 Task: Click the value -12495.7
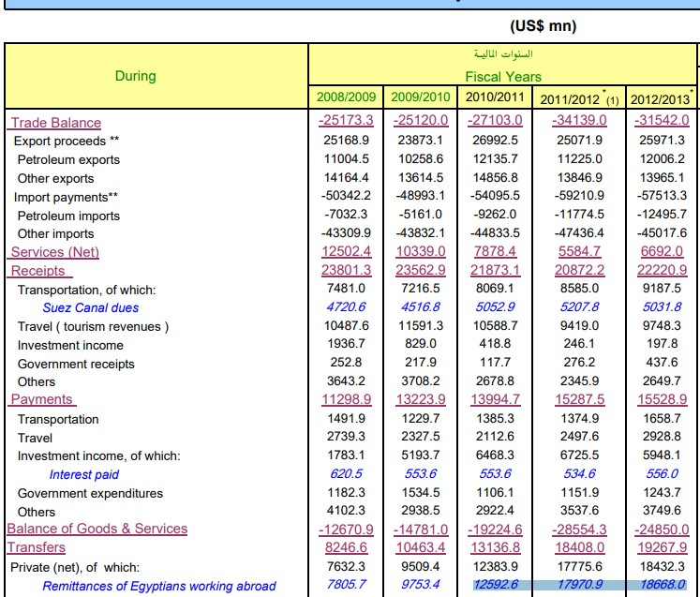click(x=662, y=214)
